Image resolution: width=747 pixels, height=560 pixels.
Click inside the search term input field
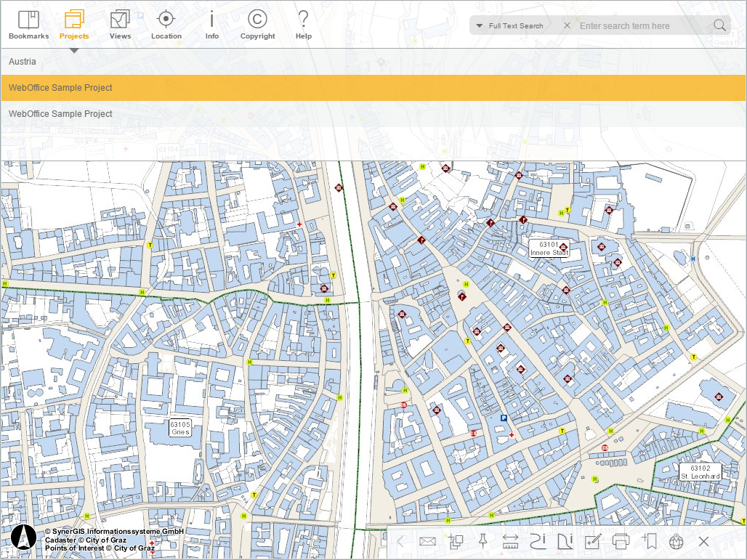[x=639, y=25]
